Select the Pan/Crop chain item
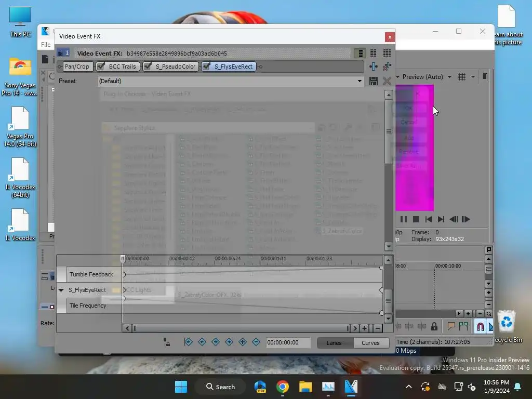 click(77, 66)
